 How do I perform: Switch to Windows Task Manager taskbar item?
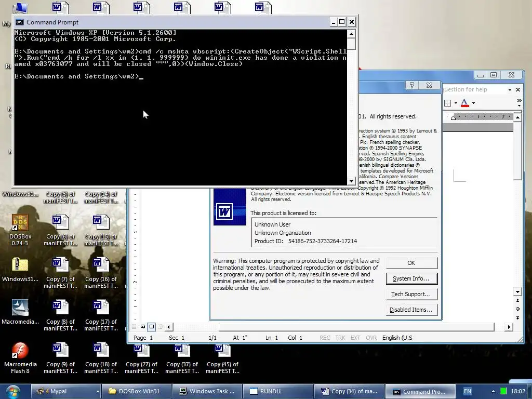(207, 391)
